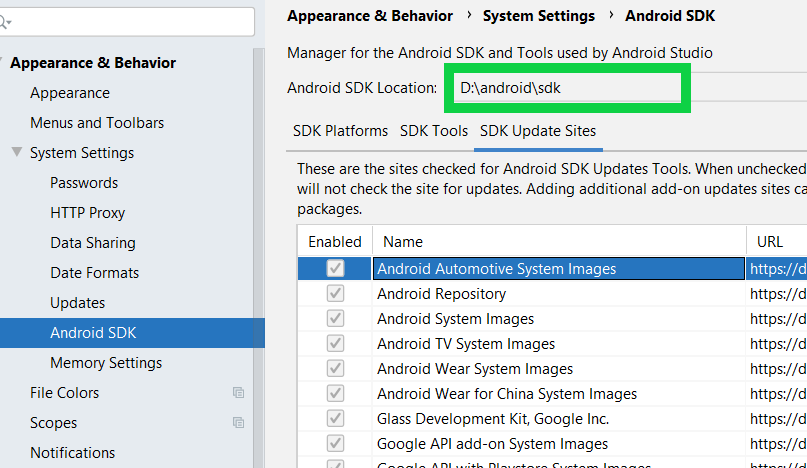Go to Memory Settings
Screen dimensions: 807x468
106,363
